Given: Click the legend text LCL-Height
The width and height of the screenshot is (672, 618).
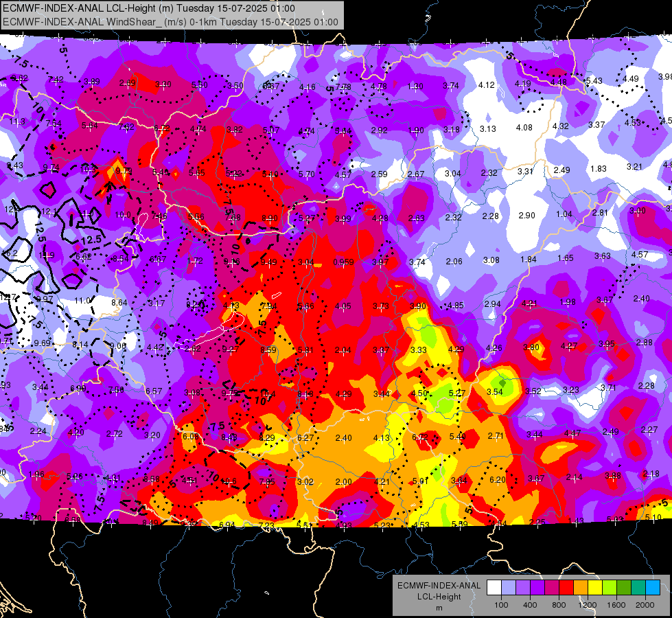Looking at the screenshot, I should click(439, 597).
